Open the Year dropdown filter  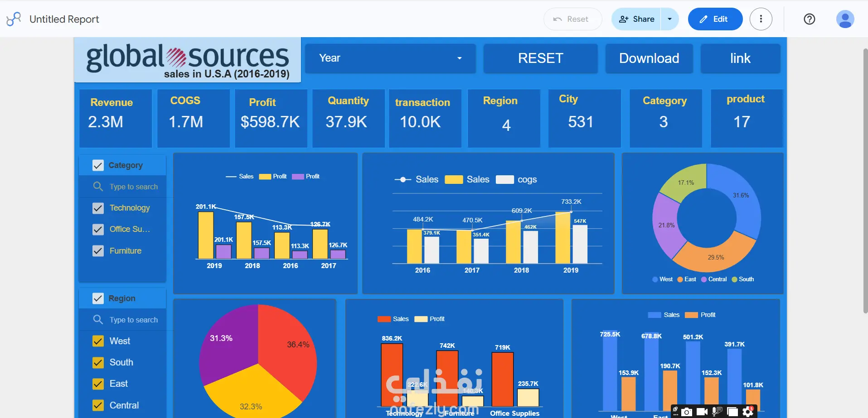390,58
